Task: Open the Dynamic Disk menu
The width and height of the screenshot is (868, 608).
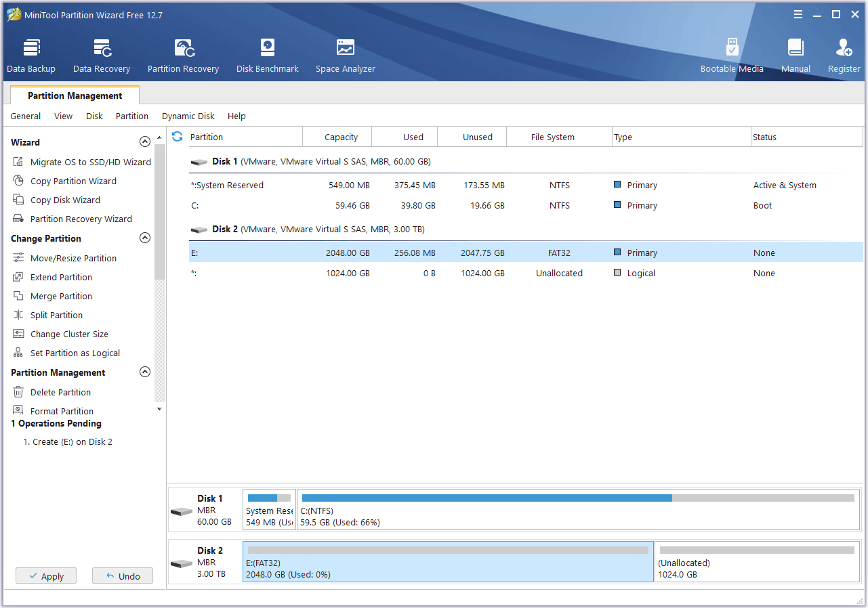Action: (188, 116)
